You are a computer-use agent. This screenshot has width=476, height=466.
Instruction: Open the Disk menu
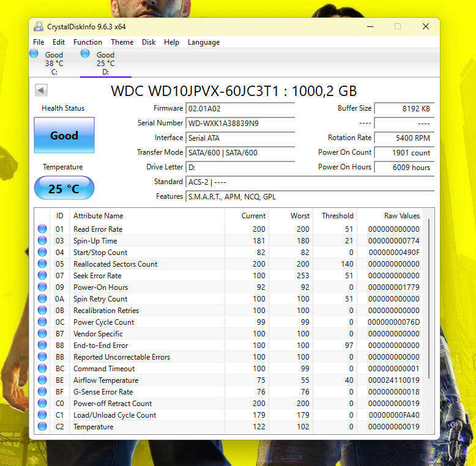pyautogui.click(x=149, y=42)
